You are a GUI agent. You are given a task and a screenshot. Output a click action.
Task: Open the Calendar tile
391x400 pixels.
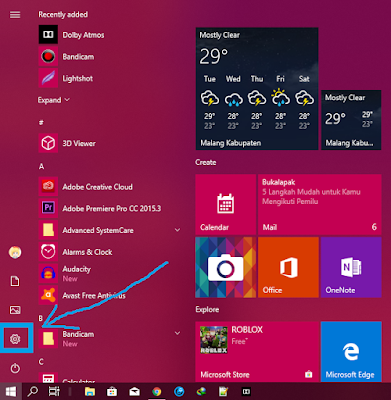(226, 204)
